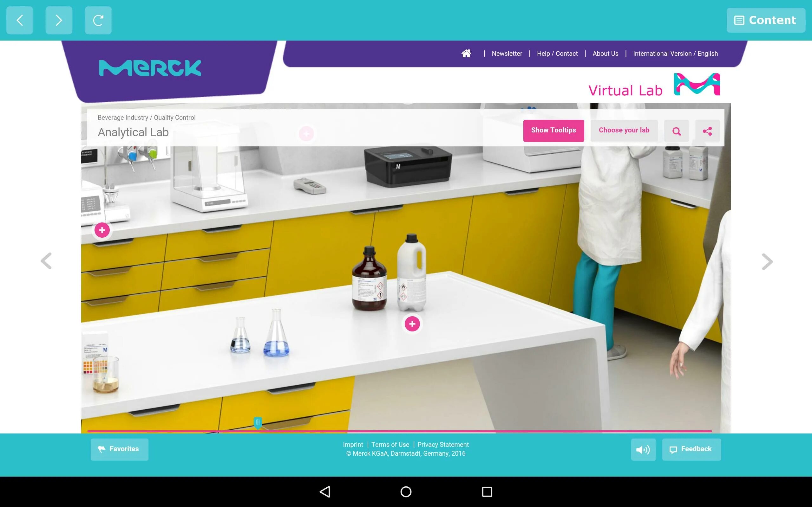
Task: Click Feedback button bottom right
Action: [x=691, y=449]
